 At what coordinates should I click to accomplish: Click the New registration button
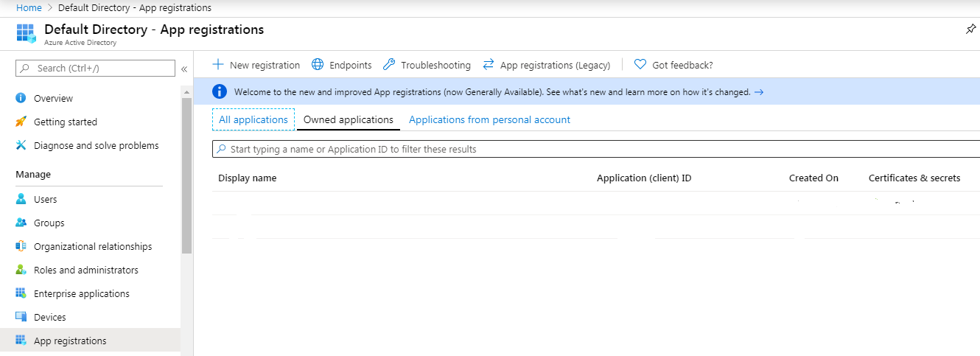click(x=256, y=65)
